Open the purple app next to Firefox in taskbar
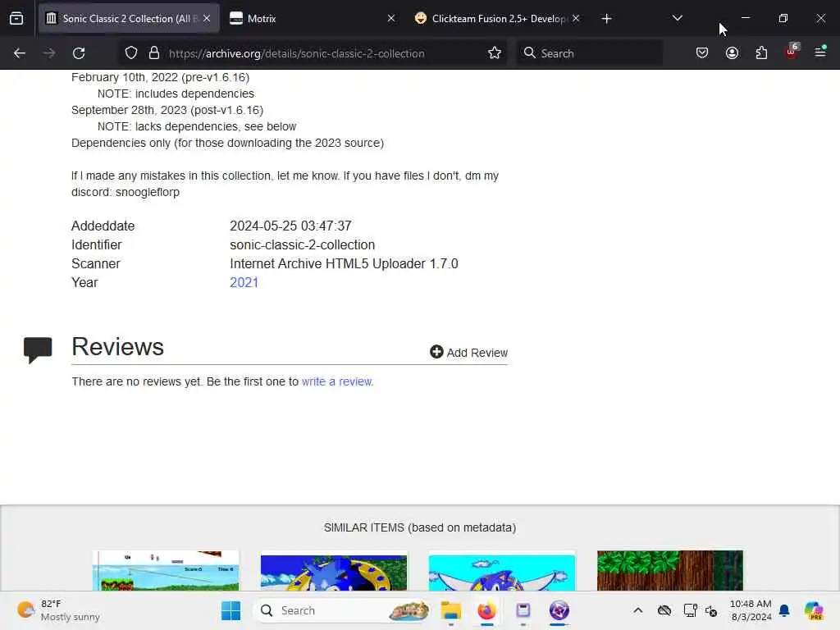Viewport: 840px width, 630px height. [523, 610]
